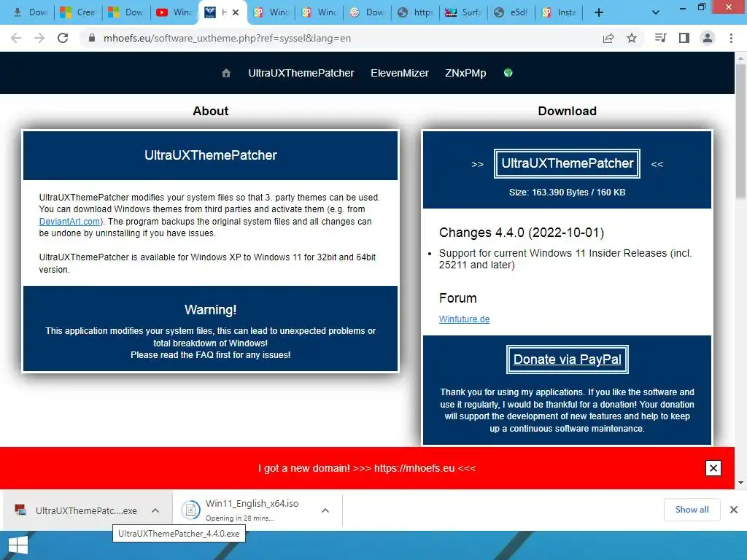This screenshot has height=560, width=747.
Task: Click the Warning! heading
Action: click(x=210, y=310)
